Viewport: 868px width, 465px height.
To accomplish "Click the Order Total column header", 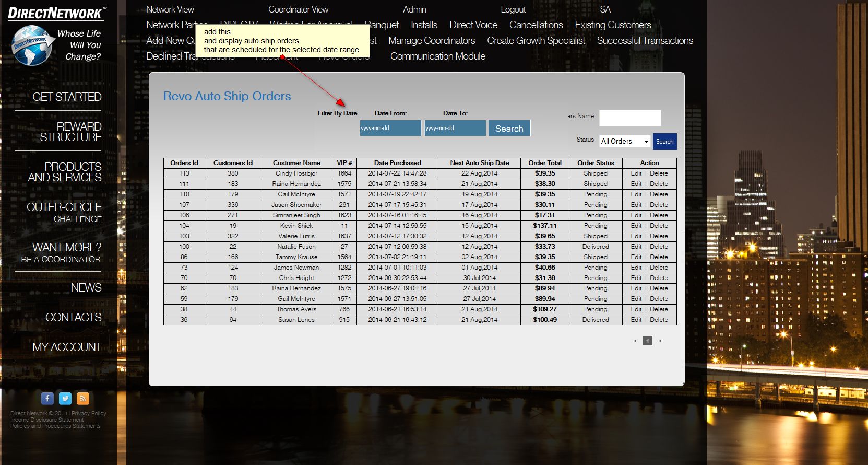I will coord(545,163).
